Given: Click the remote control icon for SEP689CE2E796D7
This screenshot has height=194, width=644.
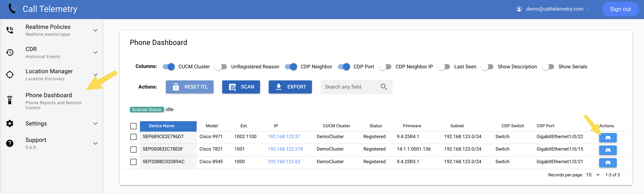Looking at the screenshot, I should pos(608,137).
